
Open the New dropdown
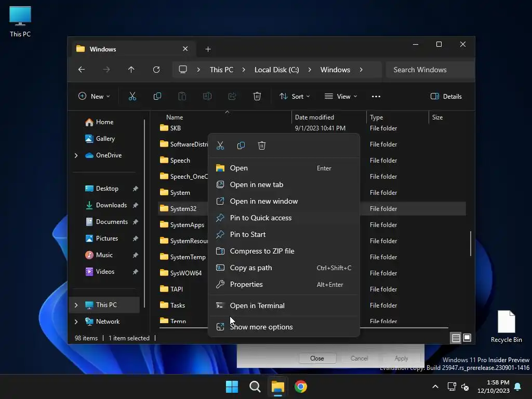94,96
